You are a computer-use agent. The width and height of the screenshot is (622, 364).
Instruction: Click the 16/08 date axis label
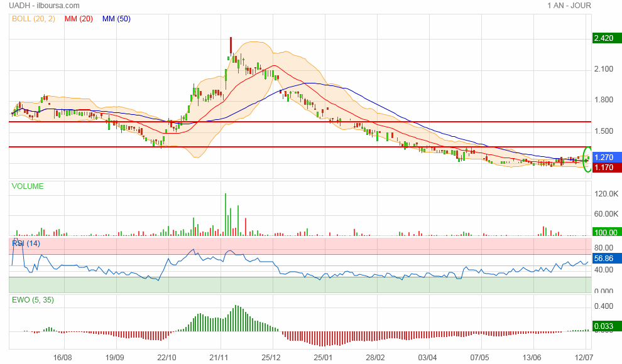point(63,358)
